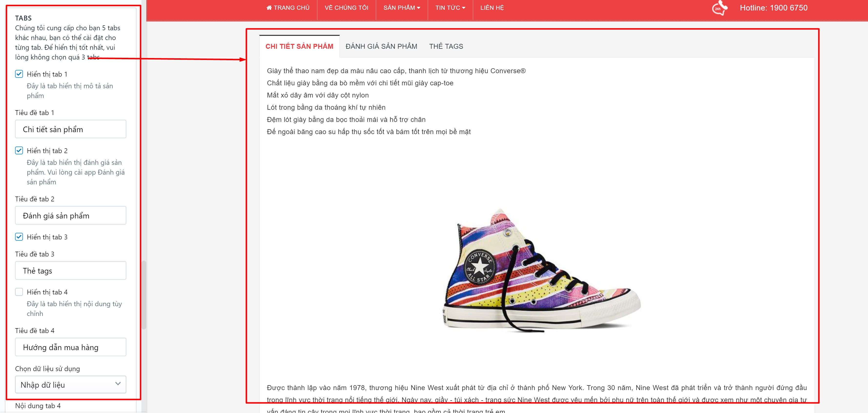The height and width of the screenshot is (413, 868).
Task: Click the line 'Lót trong bằng da thoáng khí tự nhiên'
Action: click(x=326, y=108)
